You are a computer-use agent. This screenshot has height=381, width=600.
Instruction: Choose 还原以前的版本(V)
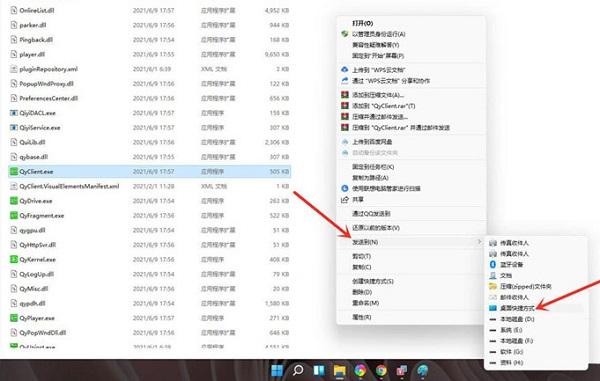376,228
